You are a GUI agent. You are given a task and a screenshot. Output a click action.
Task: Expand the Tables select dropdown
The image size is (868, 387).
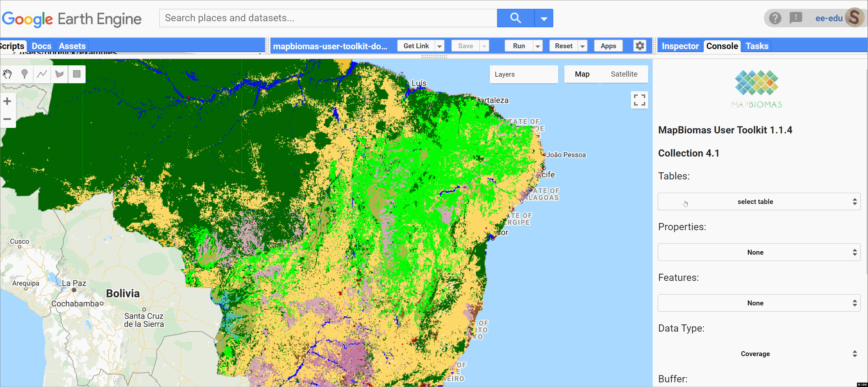click(756, 201)
